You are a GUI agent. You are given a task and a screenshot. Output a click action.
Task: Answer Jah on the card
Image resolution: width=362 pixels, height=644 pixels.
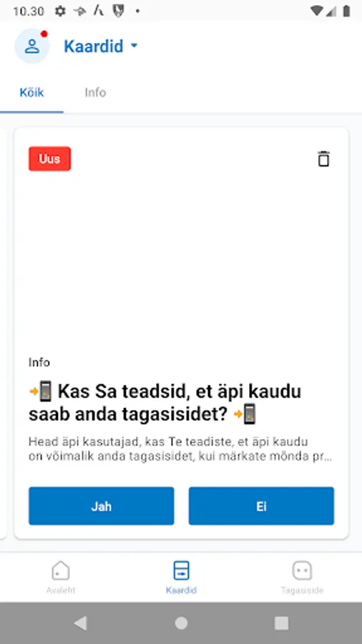[x=102, y=506]
